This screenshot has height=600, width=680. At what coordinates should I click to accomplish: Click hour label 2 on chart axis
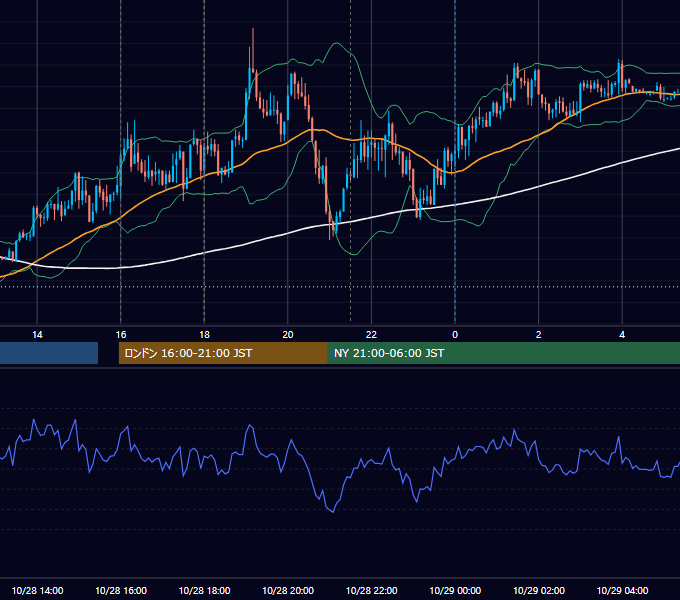(539, 335)
